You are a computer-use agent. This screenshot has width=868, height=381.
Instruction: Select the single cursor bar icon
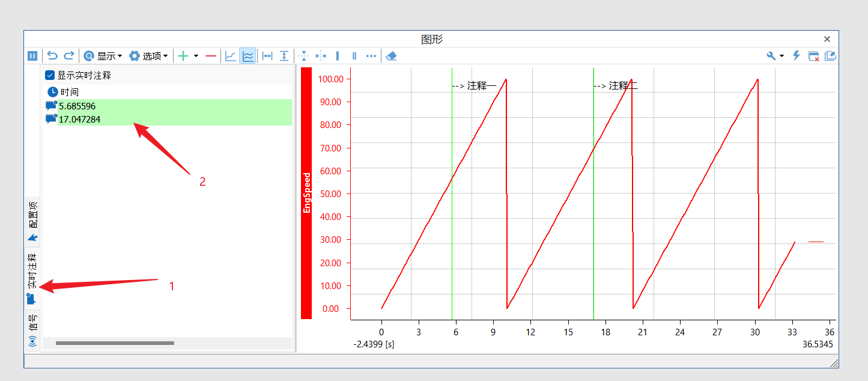tap(338, 56)
